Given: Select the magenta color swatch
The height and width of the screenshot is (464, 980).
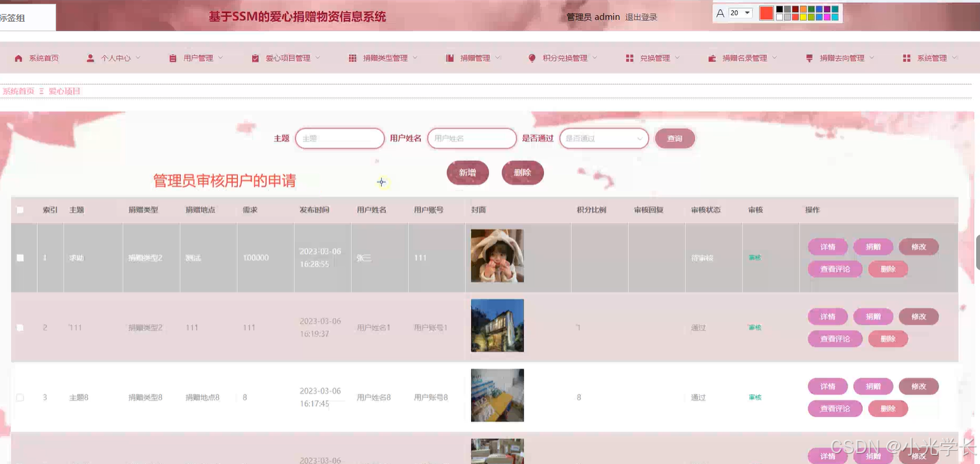Looking at the screenshot, I should click(x=827, y=17).
